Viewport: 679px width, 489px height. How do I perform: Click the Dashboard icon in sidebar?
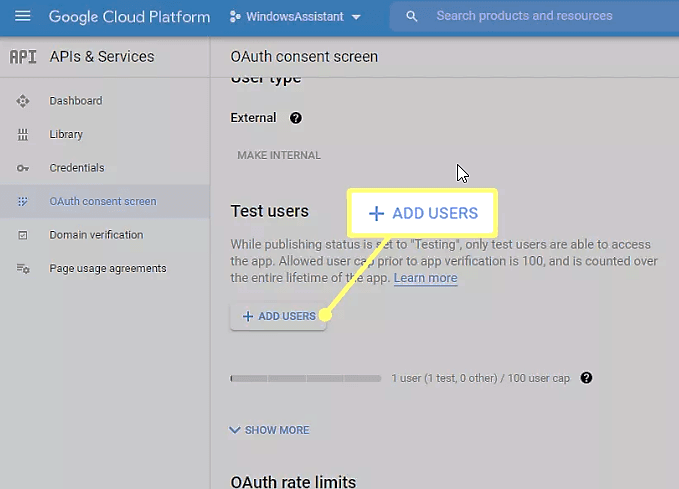click(23, 101)
